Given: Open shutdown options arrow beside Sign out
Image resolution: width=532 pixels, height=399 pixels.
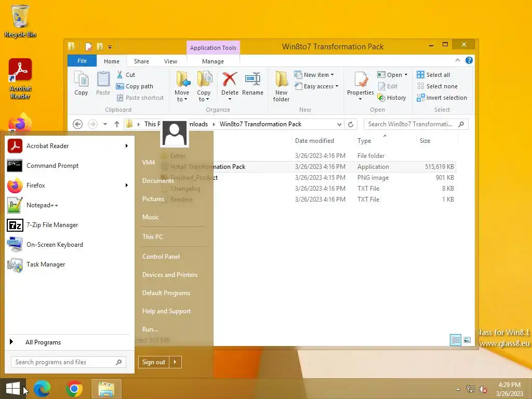Looking at the screenshot, I should tap(175, 362).
